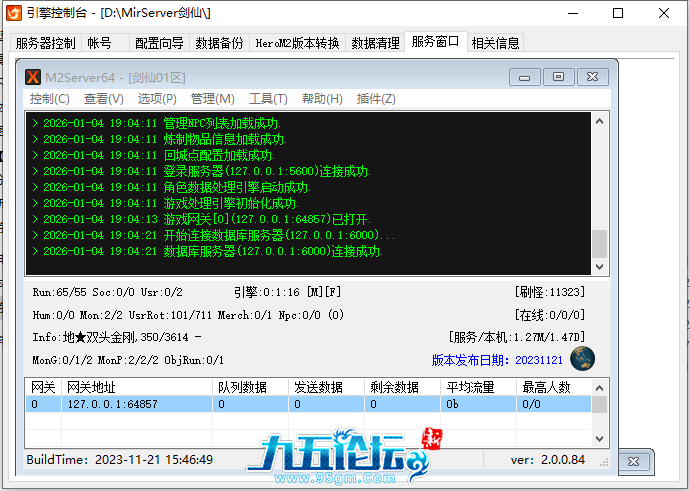Expand the 查看(V) menu
This screenshot has height=491, width=690.
click(x=103, y=99)
